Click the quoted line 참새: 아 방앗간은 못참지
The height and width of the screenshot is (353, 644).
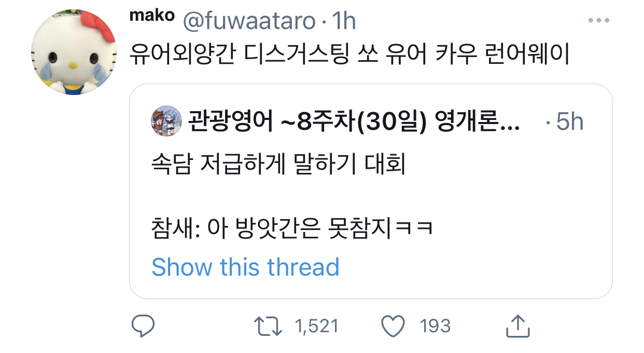click(x=292, y=227)
